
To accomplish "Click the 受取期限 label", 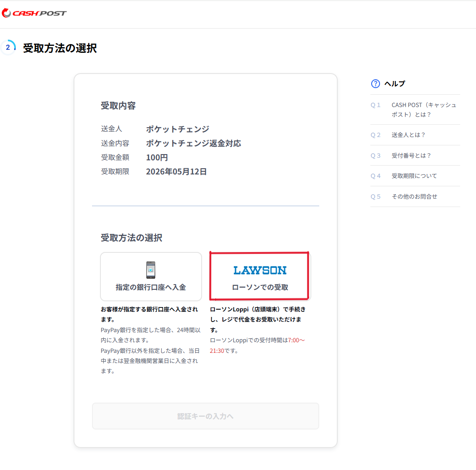I will click(115, 171).
